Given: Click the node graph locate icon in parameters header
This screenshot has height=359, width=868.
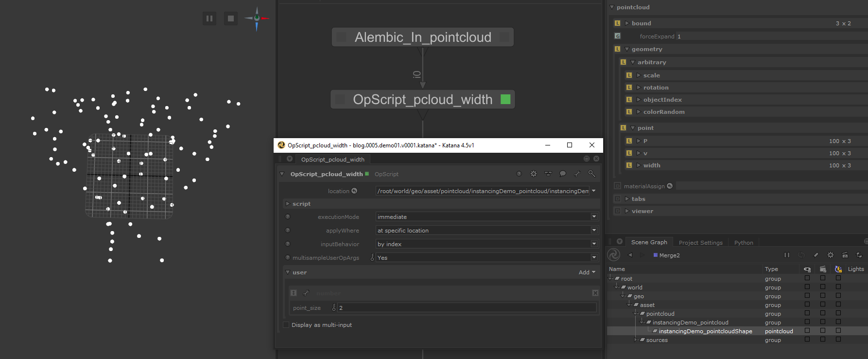Looking at the screenshot, I should [548, 174].
